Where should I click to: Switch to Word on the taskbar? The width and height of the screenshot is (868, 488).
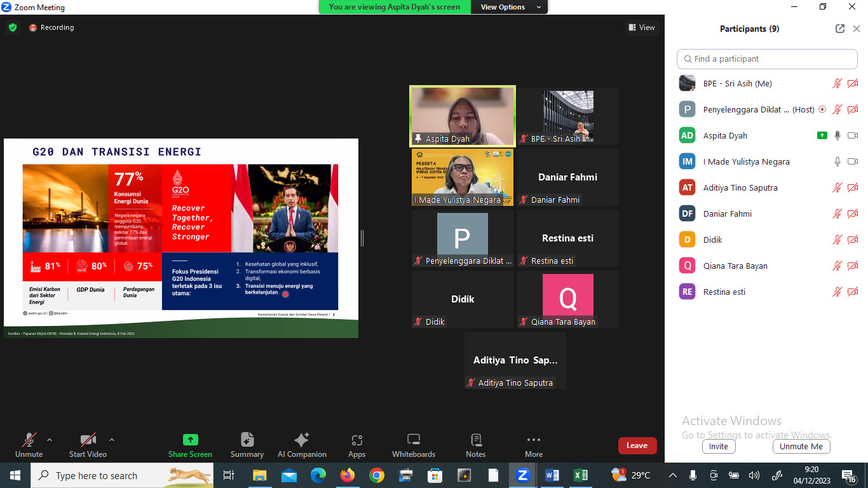tap(552, 475)
